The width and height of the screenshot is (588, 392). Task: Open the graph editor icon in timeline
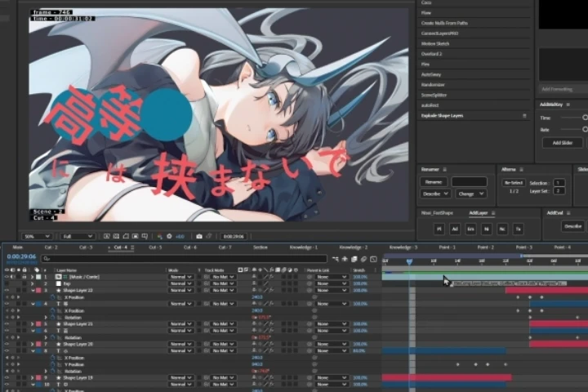click(x=373, y=259)
